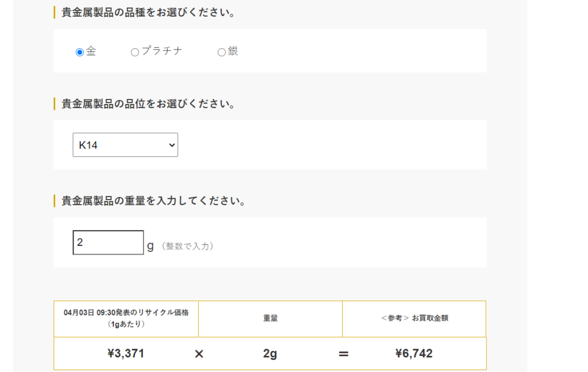Click the g unit label beside the weight input
Viewport: 588px width, 372px height.
(x=150, y=246)
